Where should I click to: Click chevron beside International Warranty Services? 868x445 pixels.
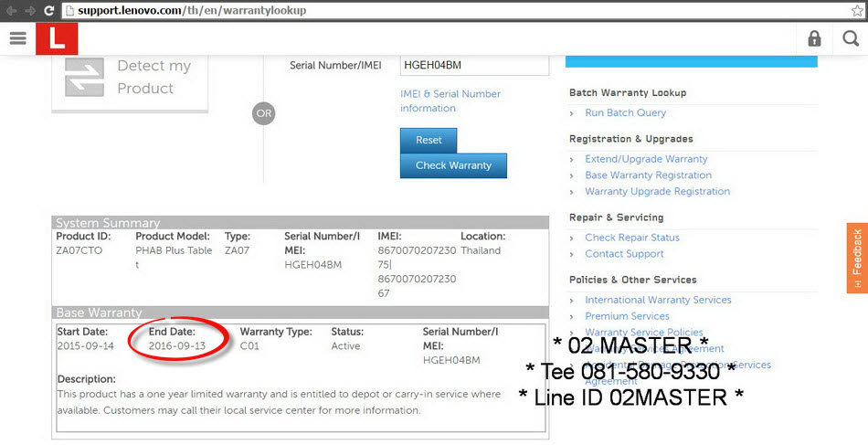click(x=572, y=301)
